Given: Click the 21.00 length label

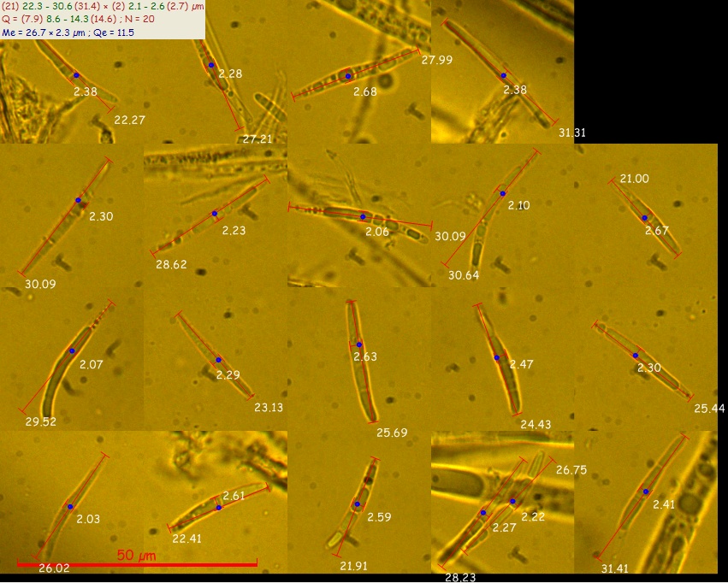Looking at the screenshot, I should [635, 179].
